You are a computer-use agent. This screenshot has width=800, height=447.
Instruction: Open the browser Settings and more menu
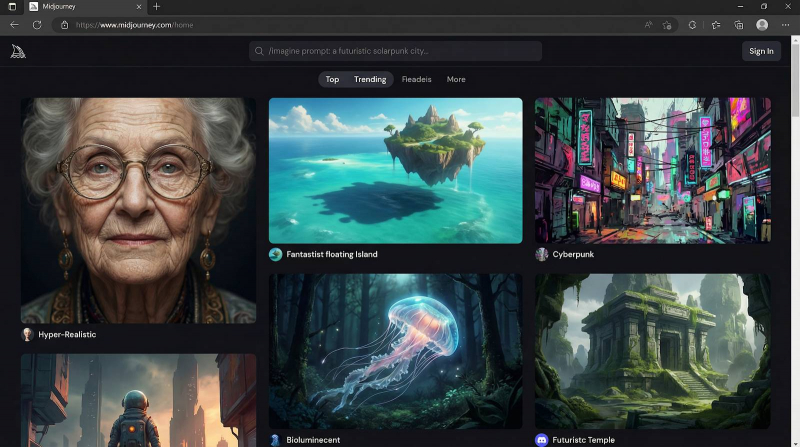(786, 25)
